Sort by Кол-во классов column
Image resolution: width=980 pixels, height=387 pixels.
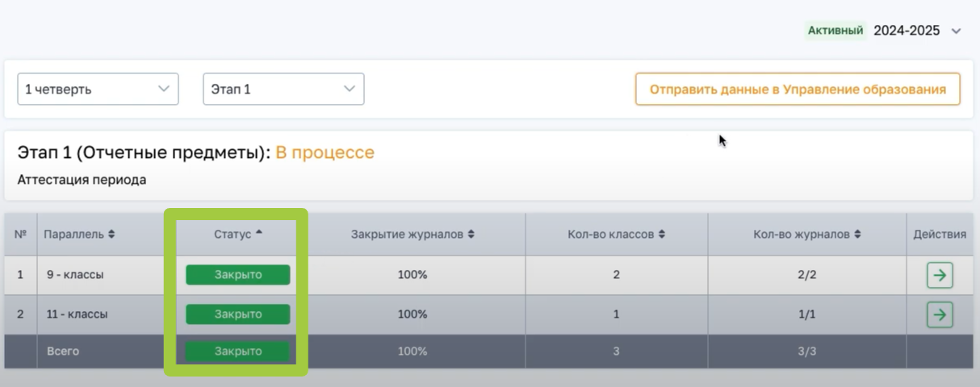coord(616,235)
